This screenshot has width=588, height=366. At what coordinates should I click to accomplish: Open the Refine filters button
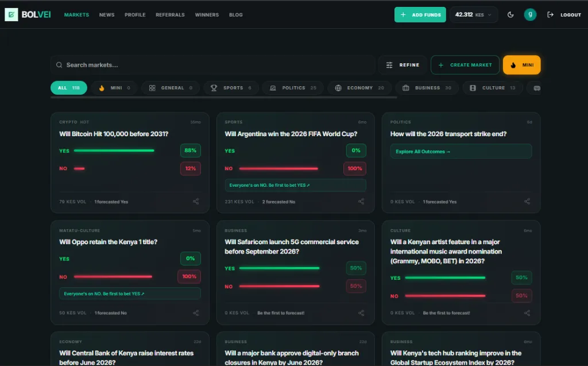pyautogui.click(x=403, y=65)
